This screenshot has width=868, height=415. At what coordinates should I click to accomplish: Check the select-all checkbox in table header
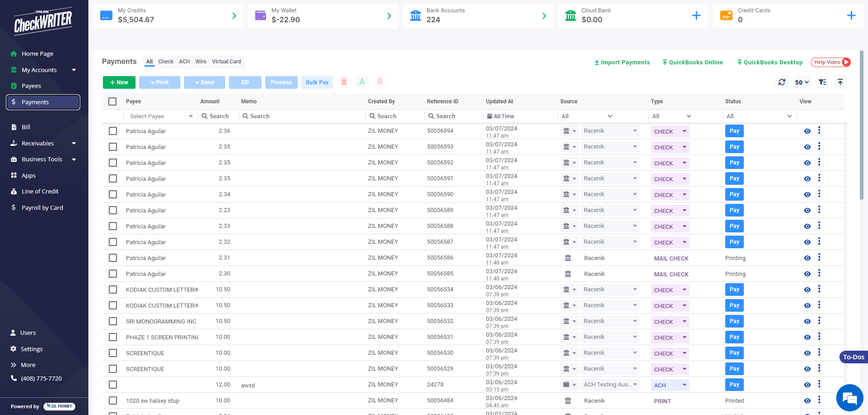pos(112,101)
